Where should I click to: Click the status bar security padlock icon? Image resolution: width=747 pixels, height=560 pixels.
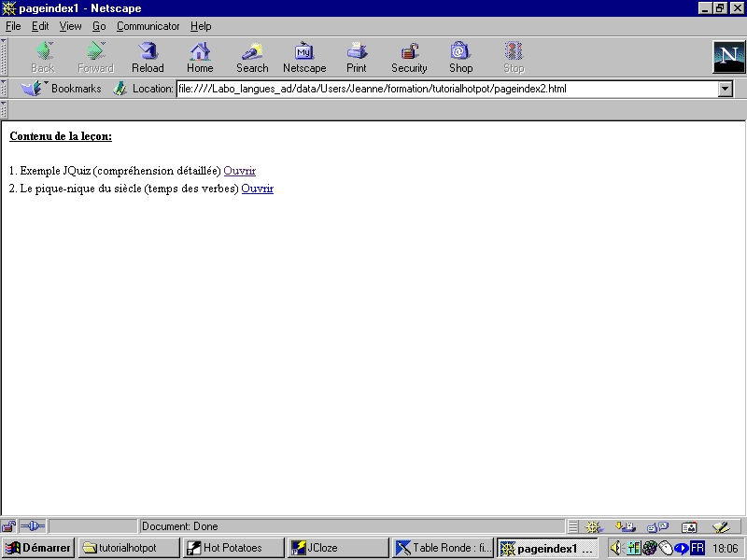pyautogui.click(x=8, y=526)
